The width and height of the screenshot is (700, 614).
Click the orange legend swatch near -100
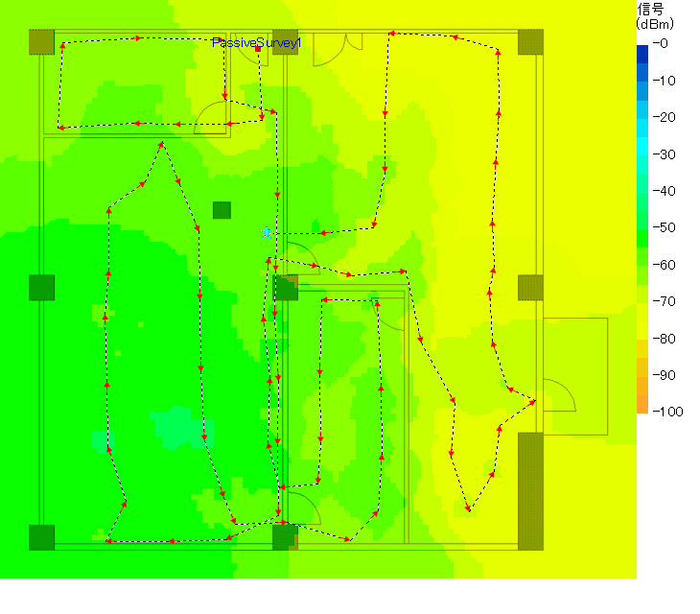tap(642, 404)
